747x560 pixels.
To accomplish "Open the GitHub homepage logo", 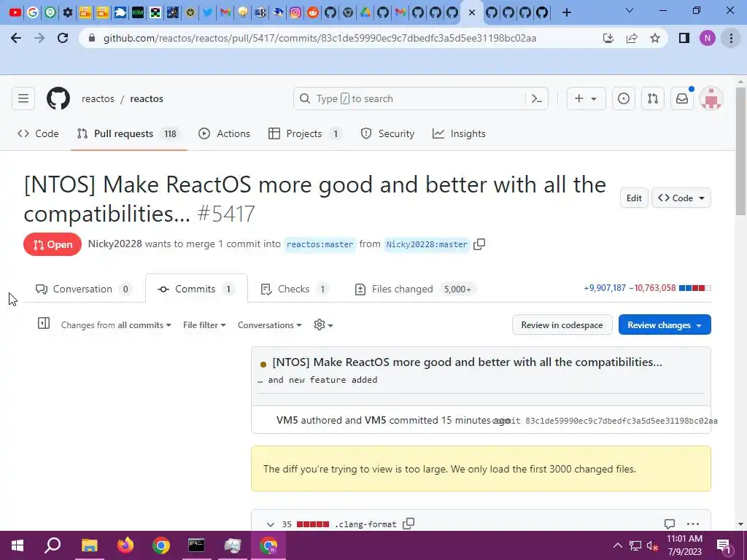I will pos(58,98).
